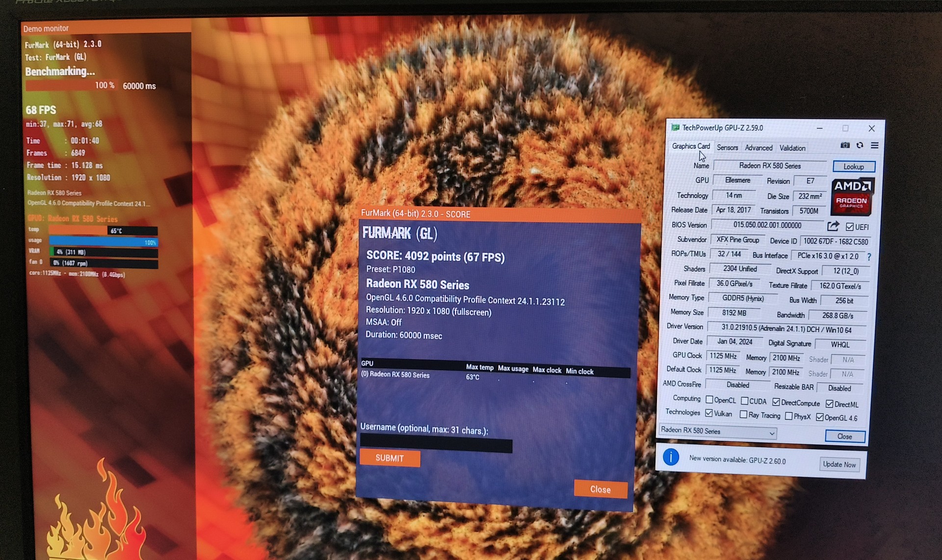Click the Lookup button
Screen dimensions: 942x560
(x=854, y=167)
